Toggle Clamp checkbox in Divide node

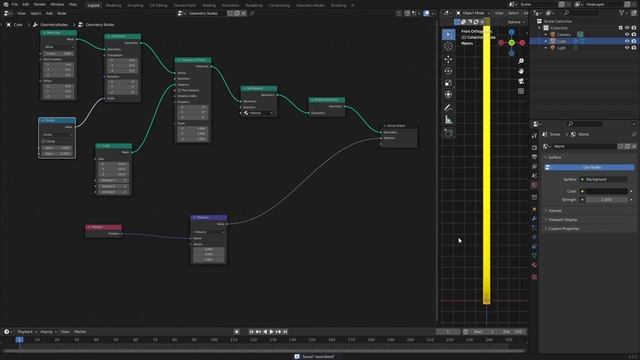point(44,141)
